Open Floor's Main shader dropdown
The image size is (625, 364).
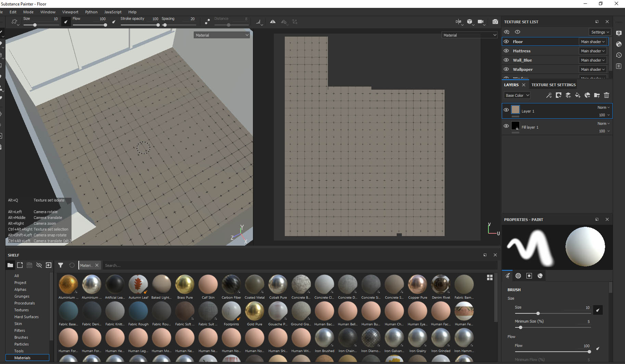593,42
